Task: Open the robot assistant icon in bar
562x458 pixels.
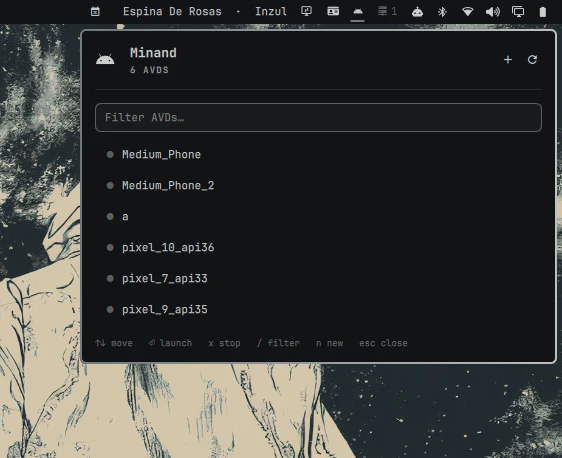Action: 417,12
